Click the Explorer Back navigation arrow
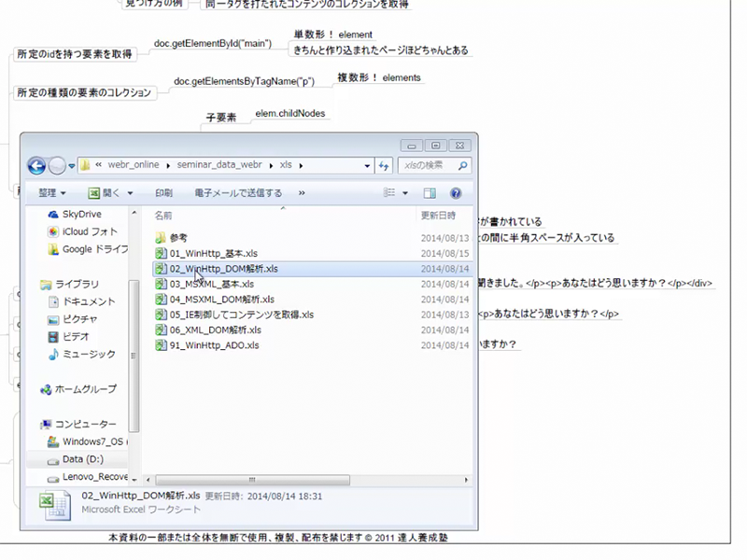This screenshot has width=747, height=560. [36, 166]
